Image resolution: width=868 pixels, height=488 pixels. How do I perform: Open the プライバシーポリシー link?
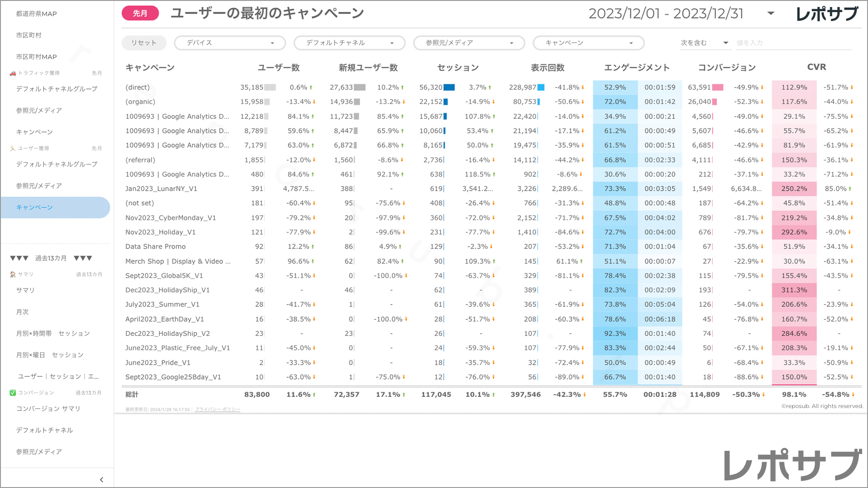[217, 409]
